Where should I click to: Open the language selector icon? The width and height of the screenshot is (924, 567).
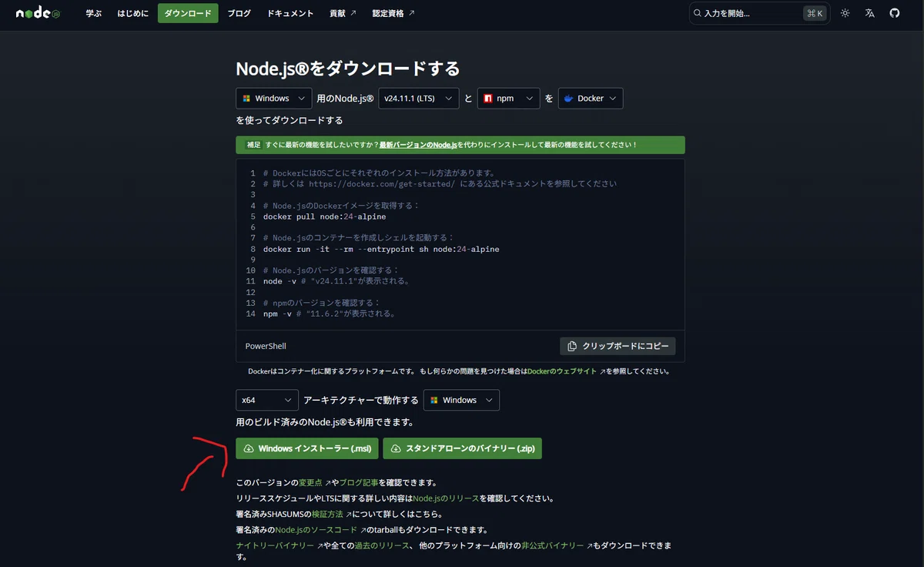pyautogui.click(x=870, y=13)
